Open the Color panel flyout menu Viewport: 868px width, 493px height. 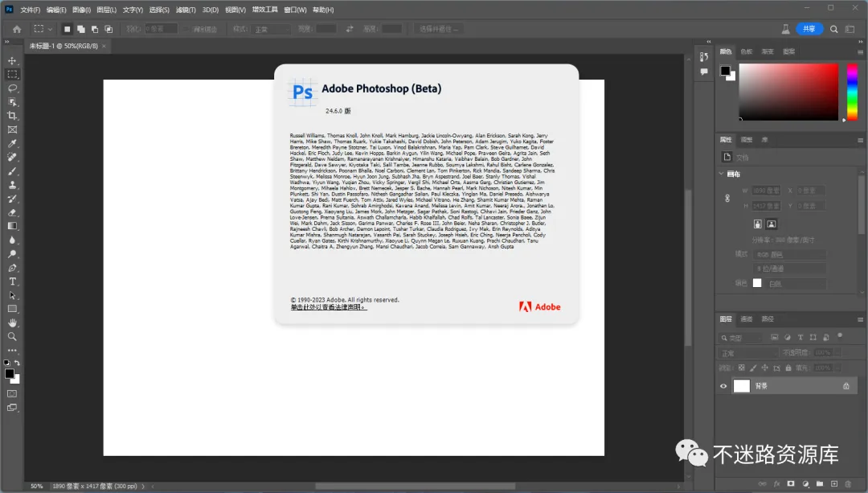860,51
